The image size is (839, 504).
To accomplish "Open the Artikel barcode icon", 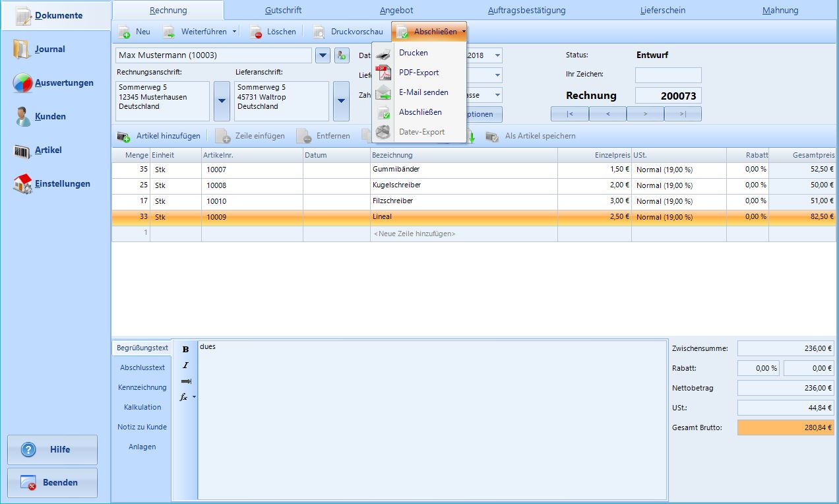I will [x=22, y=150].
